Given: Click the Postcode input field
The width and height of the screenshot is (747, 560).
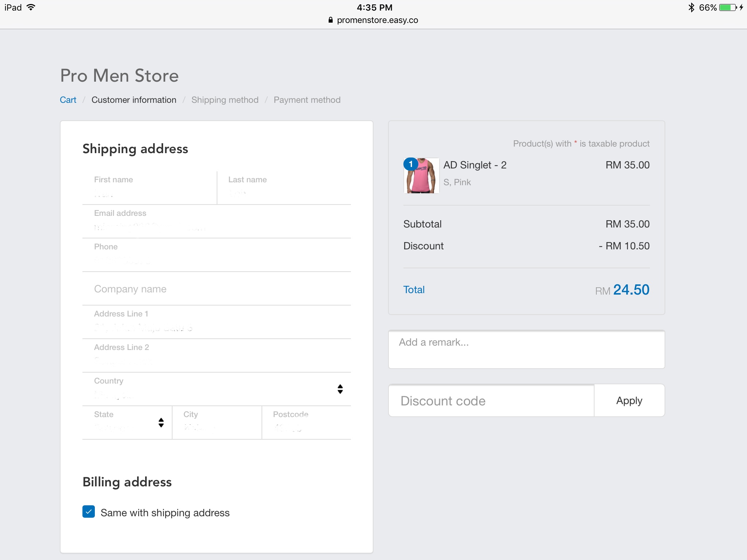Looking at the screenshot, I should [x=306, y=423].
